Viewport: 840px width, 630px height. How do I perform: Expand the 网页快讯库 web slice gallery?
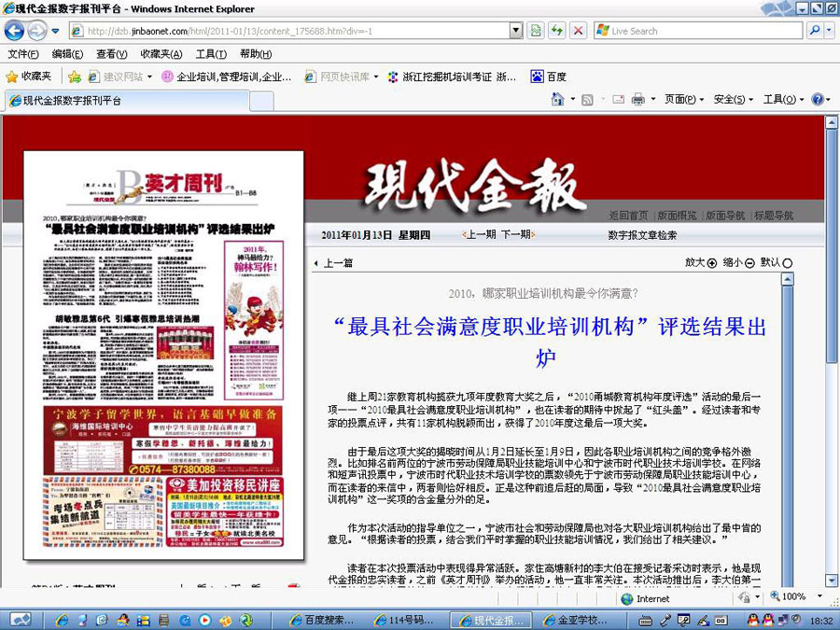(342, 77)
